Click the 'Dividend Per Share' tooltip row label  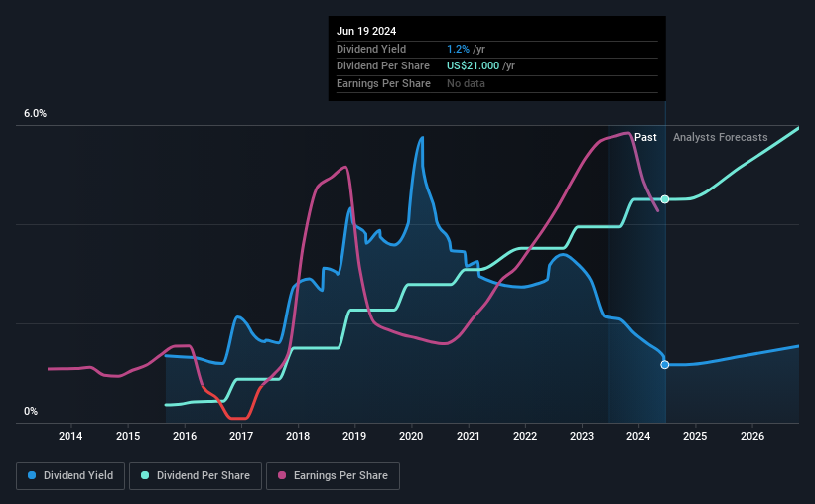(383, 66)
